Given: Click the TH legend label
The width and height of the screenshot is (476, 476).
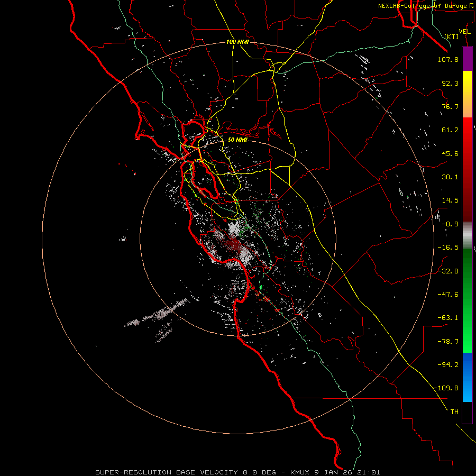Looking at the screenshot, I should [454, 412].
